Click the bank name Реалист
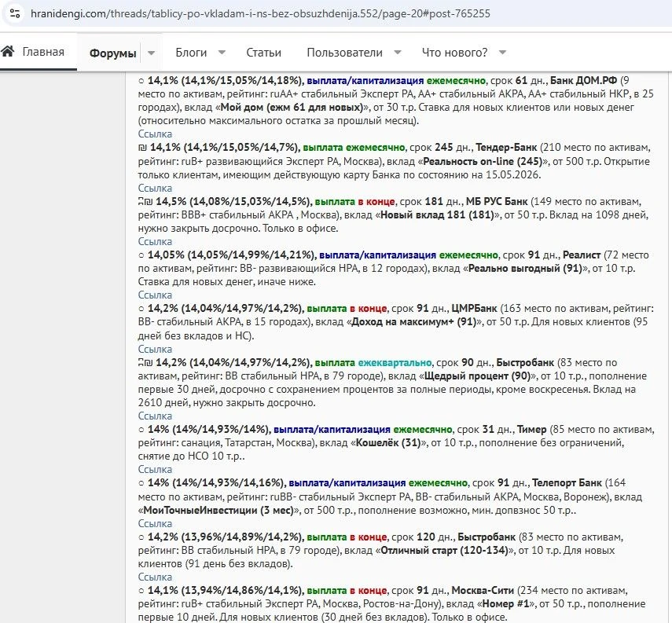Viewport: 672px width, 623px height. tap(582, 255)
